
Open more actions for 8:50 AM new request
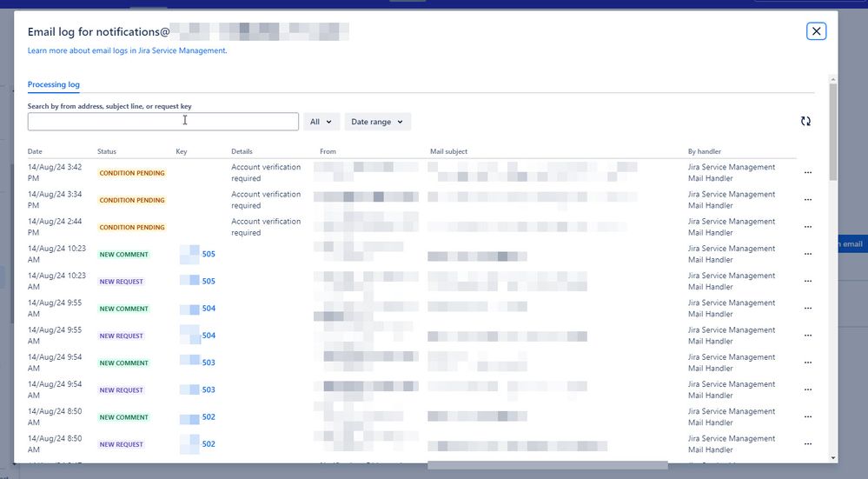tap(808, 444)
